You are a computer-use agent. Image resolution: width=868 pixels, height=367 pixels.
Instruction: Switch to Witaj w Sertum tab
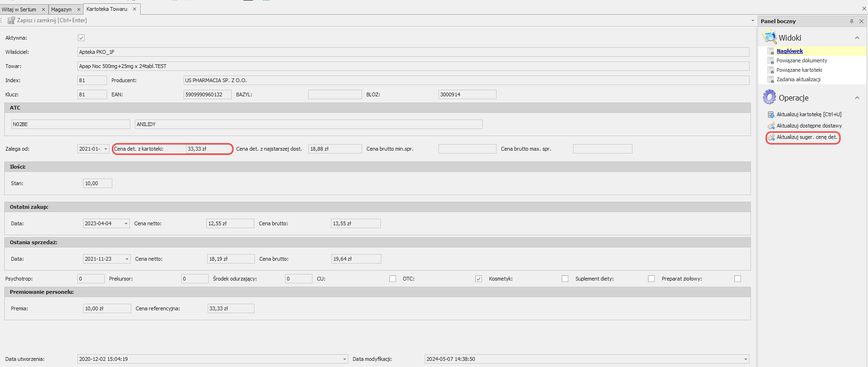(19, 9)
